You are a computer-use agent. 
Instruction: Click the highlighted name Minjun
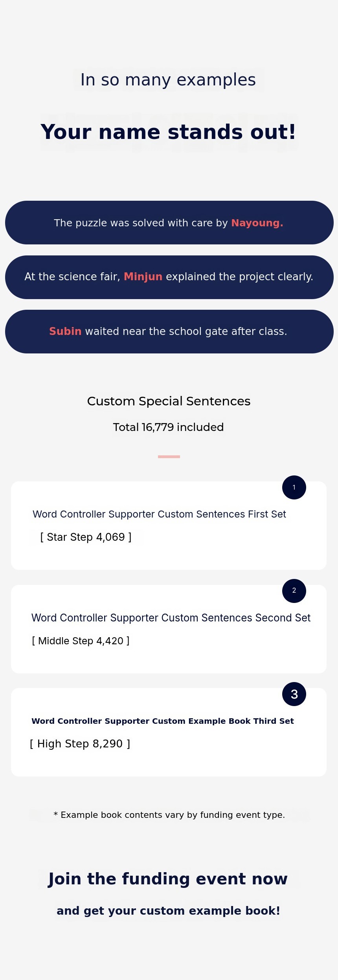click(143, 277)
